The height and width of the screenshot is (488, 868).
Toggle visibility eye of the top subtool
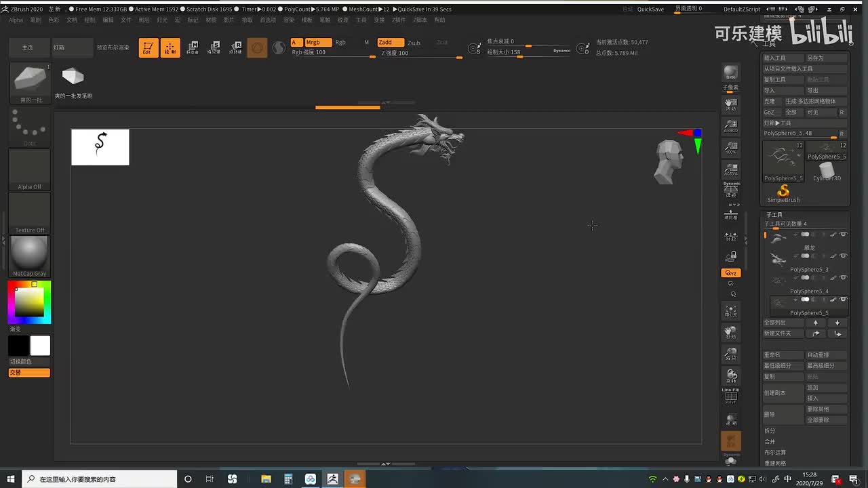point(844,235)
